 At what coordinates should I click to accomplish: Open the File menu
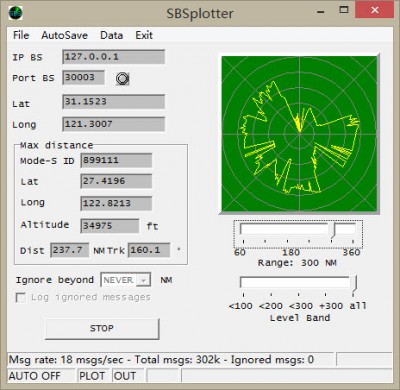21,35
